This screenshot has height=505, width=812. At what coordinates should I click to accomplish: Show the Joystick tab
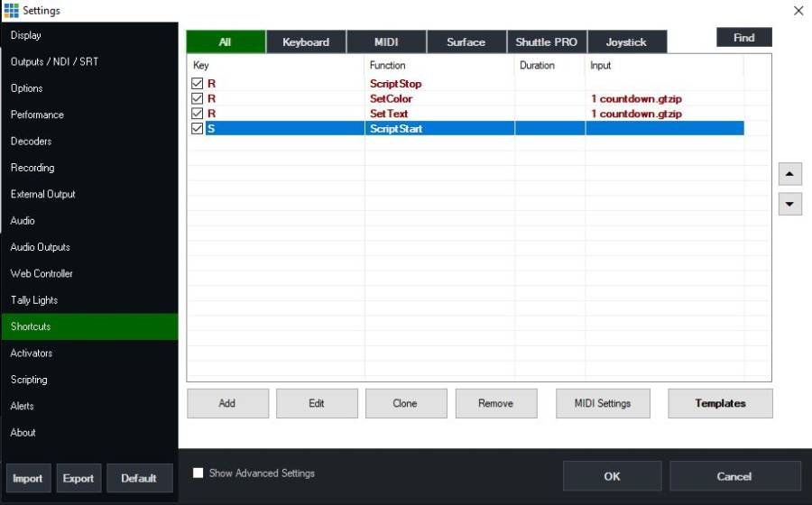[626, 42]
